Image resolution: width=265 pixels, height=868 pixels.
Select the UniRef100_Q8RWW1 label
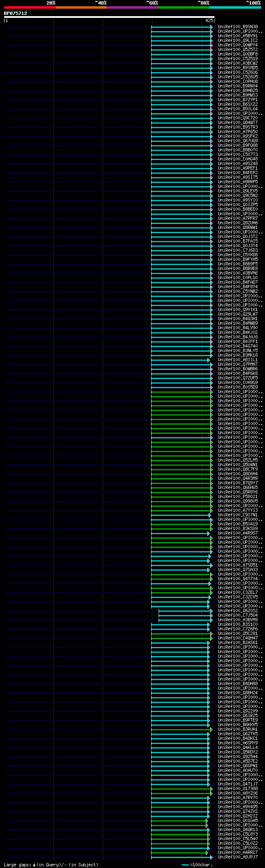coord(238,228)
